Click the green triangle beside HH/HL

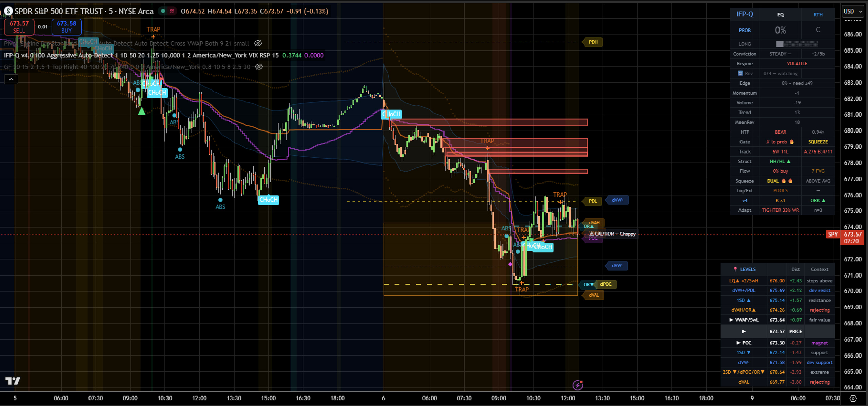coord(789,161)
